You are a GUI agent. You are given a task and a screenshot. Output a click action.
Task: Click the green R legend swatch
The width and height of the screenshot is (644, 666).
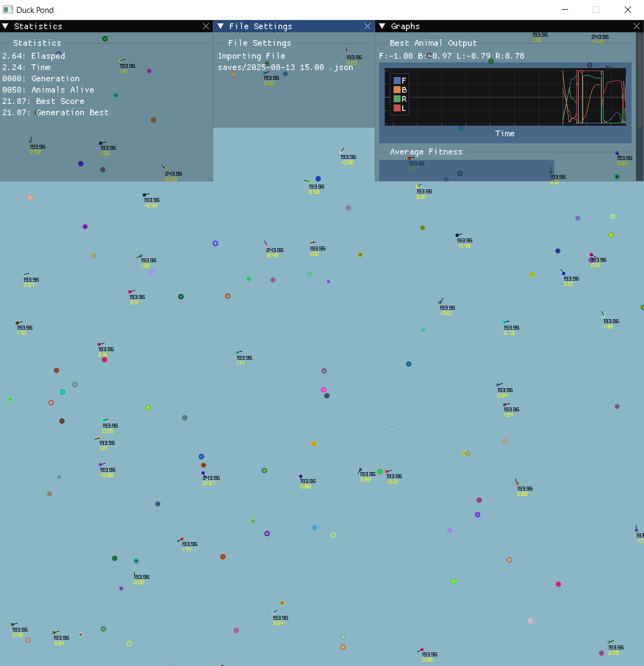pyautogui.click(x=397, y=100)
